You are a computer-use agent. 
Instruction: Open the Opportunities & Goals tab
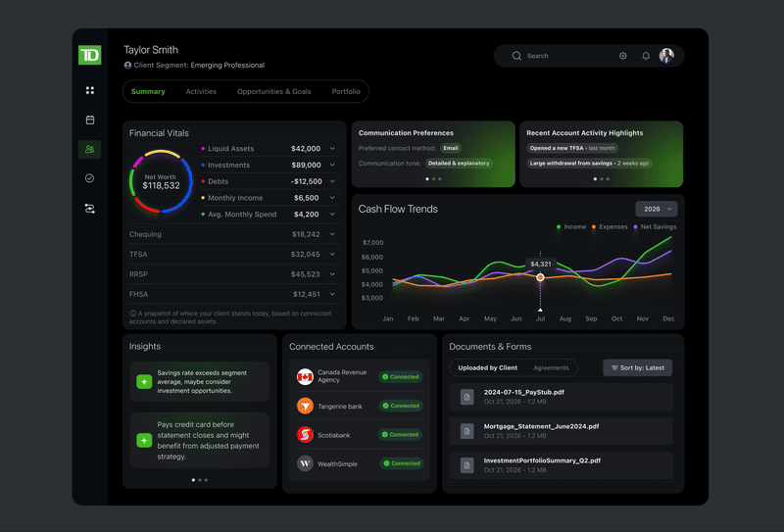(x=274, y=91)
